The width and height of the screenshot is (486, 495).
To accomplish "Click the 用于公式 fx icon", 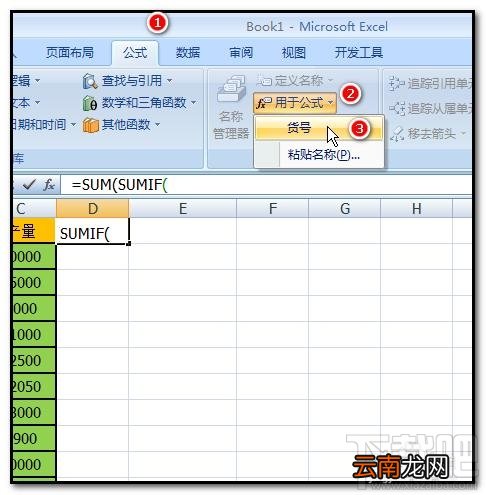I will pyautogui.click(x=264, y=103).
